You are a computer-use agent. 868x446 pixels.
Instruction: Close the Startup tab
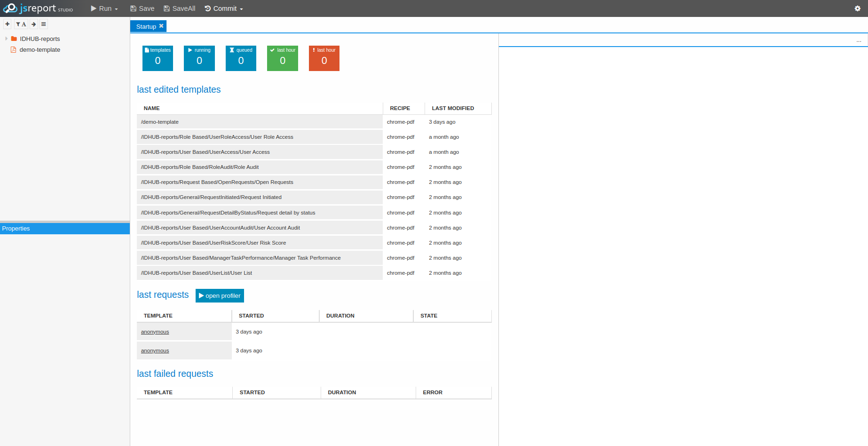tap(161, 26)
